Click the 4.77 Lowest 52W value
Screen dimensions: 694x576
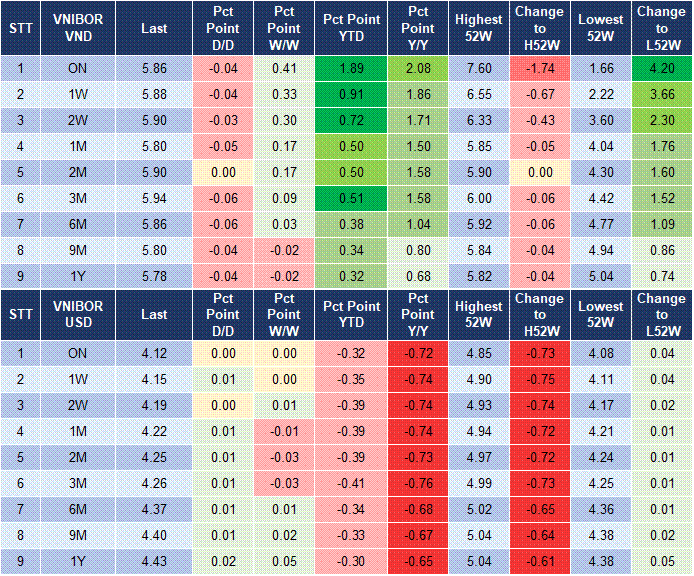click(x=600, y=224)
